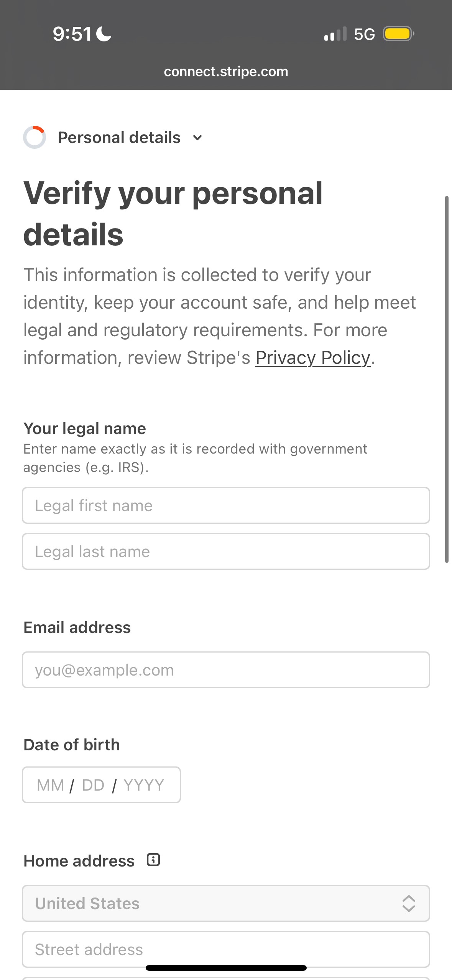Tap the moon Focus mode icon
Viewport: 452px width, 980px height.
(104, 34)
